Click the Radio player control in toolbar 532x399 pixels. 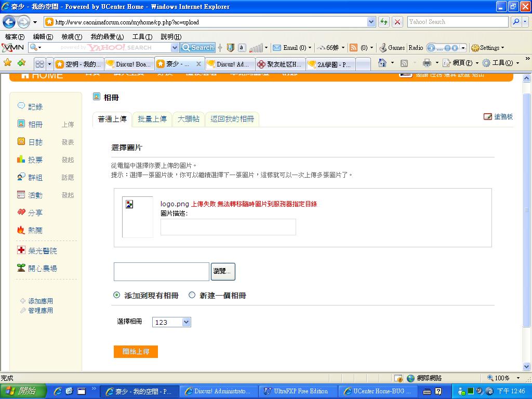pyautogui.click(x=446, y=48)
